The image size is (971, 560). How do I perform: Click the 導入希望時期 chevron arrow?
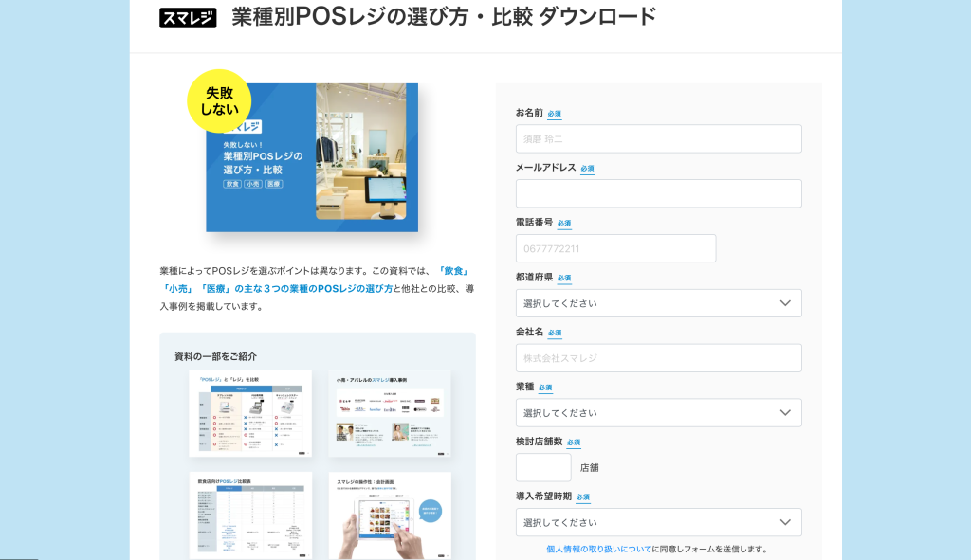[x=785, y=522]
